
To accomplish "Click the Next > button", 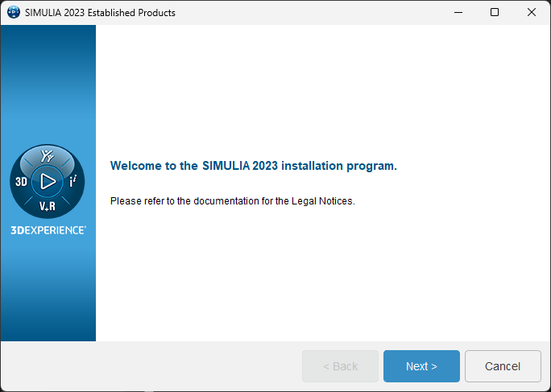I will tap(421, 366).
